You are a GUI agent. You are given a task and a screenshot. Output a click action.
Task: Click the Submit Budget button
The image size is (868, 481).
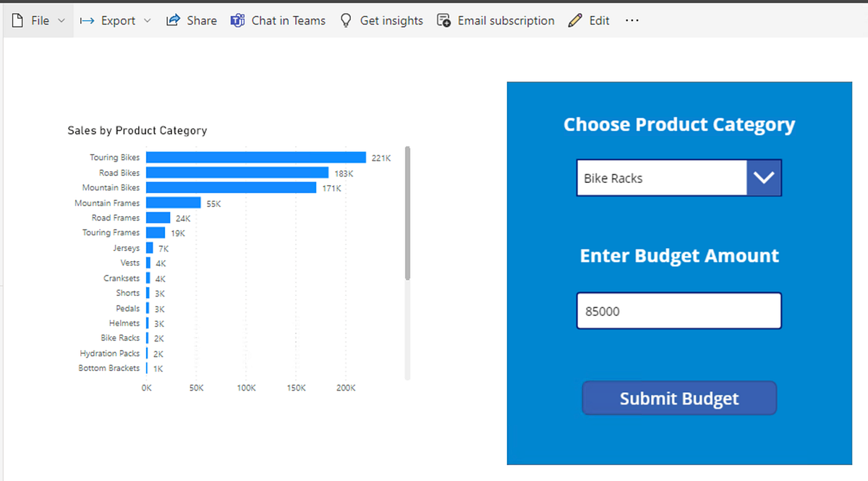(678, 398)
